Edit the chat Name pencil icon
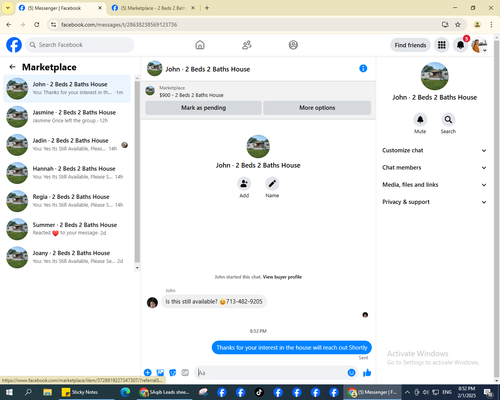 [272, 184]
